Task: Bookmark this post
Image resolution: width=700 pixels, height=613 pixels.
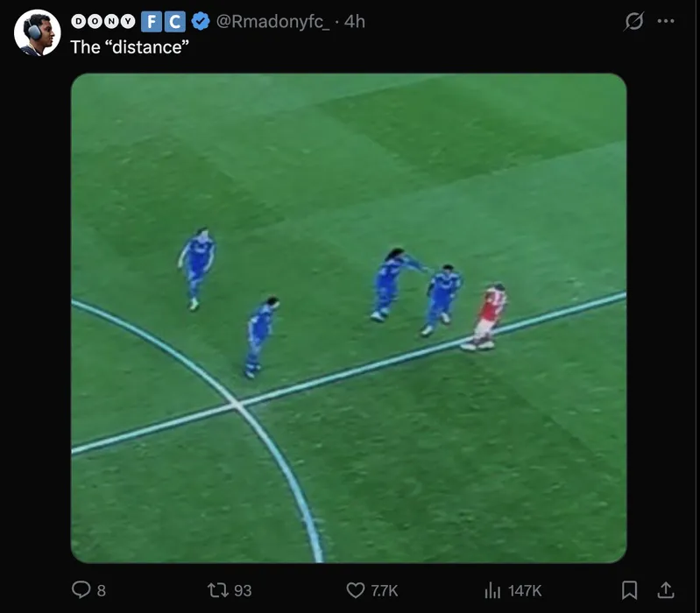Action: pos(629,590)
